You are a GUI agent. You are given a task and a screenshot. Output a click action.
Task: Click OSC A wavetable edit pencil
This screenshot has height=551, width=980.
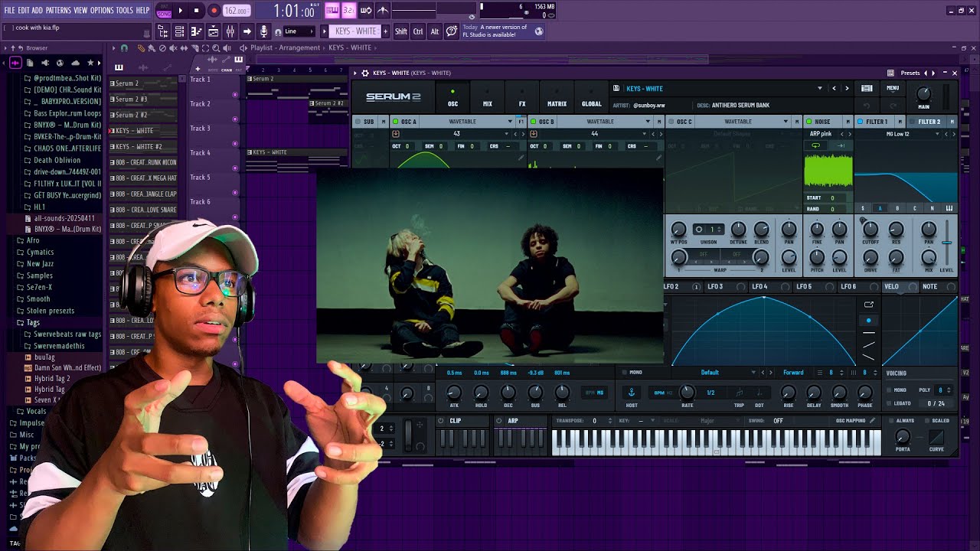(x=521, y=158)
